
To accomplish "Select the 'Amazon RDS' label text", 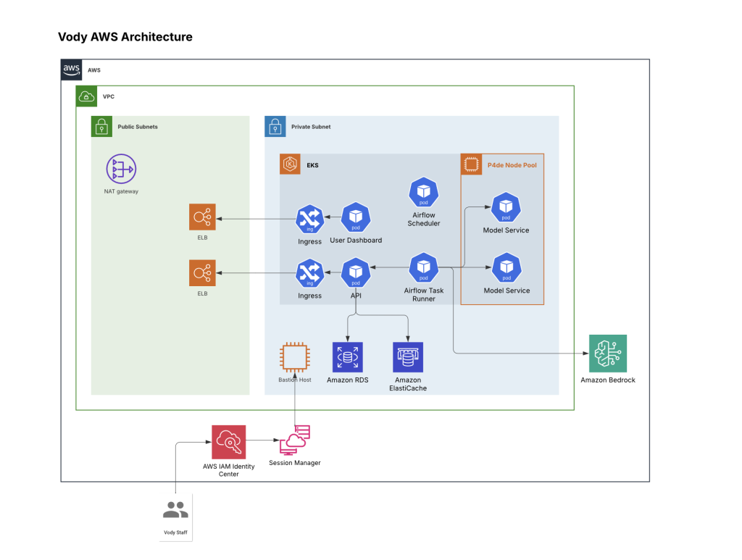I will (348, 380).
